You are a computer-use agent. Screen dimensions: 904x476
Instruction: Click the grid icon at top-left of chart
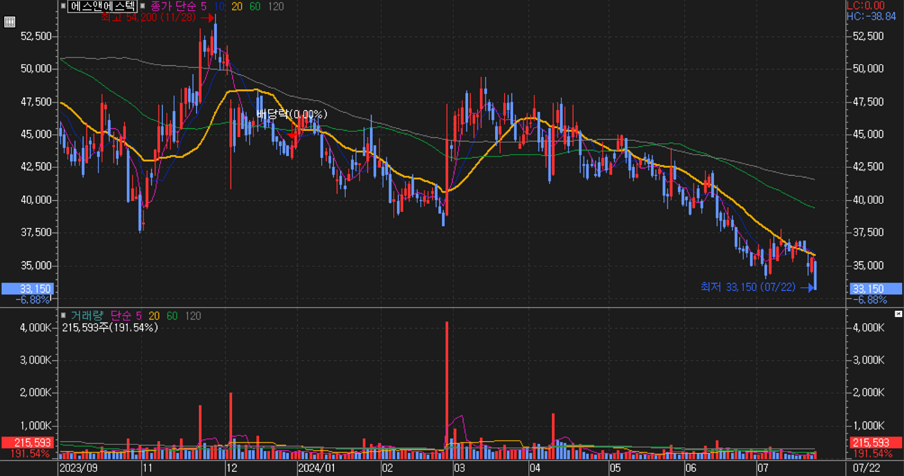tap(10, 22)
